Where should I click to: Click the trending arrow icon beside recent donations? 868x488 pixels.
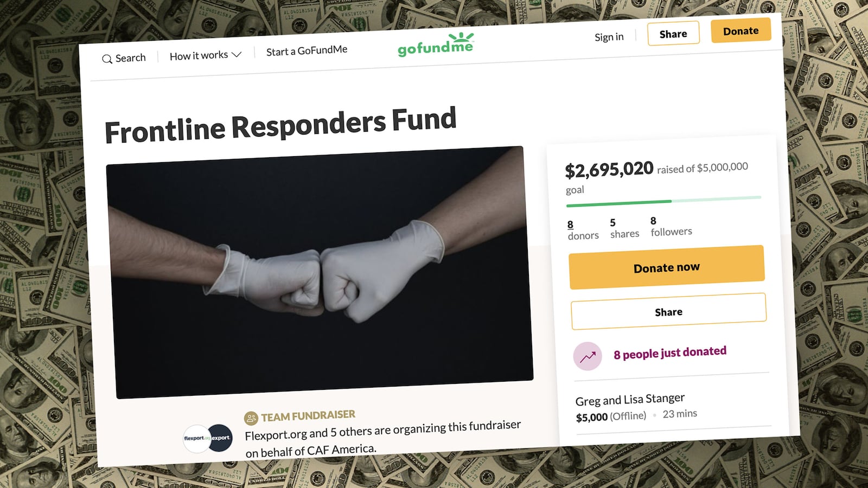coord(588,357)
